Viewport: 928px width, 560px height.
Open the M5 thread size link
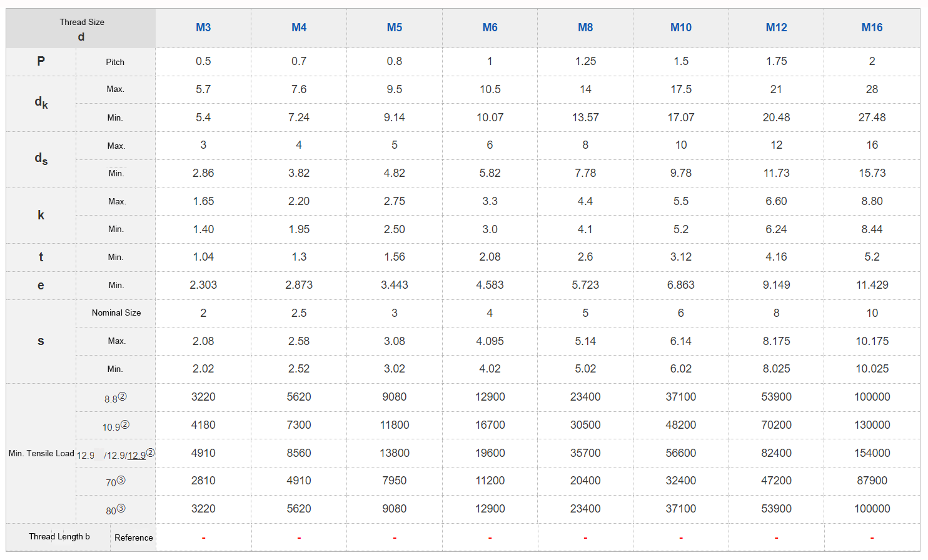(395, 27)
